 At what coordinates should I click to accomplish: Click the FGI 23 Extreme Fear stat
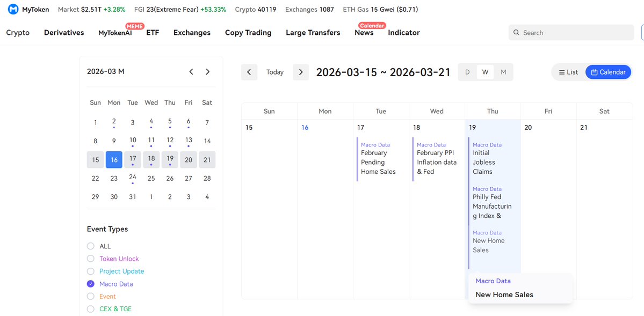click(x=180, y=9)
